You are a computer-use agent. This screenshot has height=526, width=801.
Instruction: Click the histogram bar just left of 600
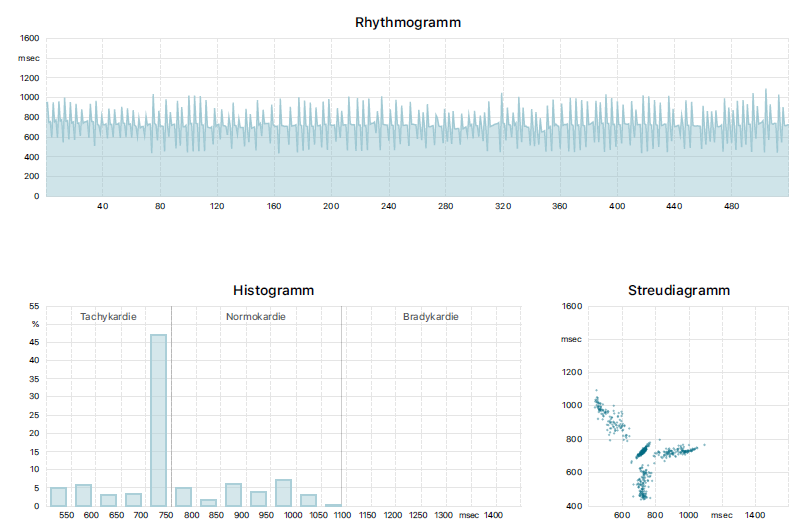pos(83,495)
